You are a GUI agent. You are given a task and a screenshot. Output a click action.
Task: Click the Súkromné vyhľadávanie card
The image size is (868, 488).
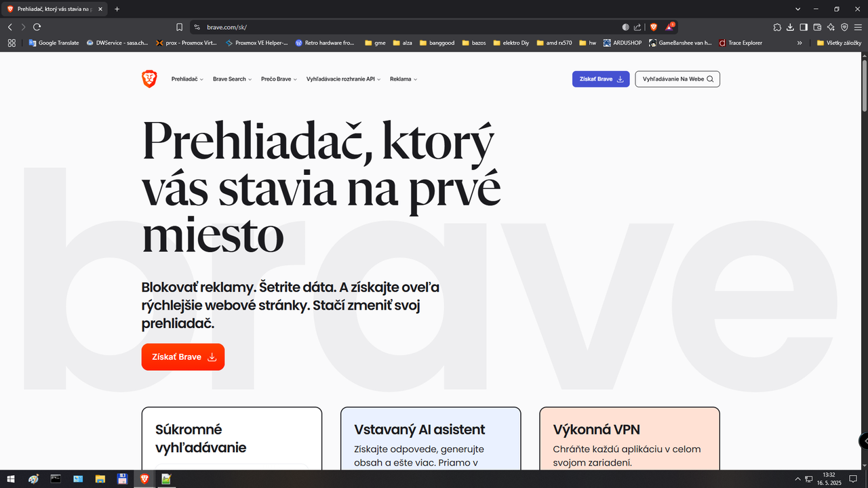[x=232, y=439]
